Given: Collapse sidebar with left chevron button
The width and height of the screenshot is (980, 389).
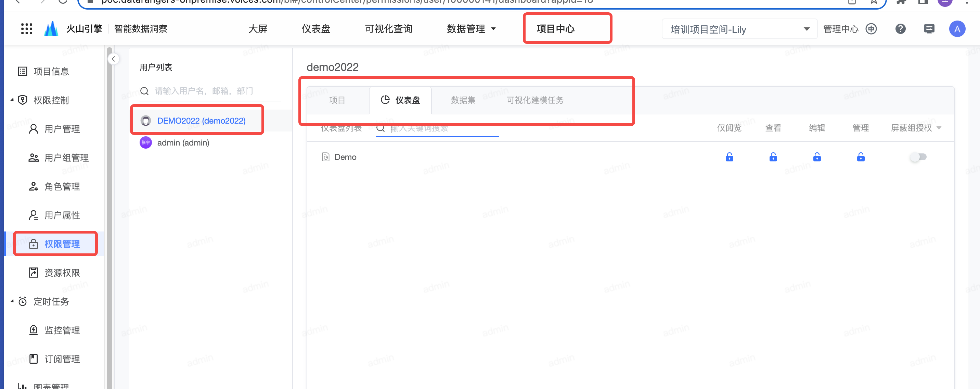Looking at the screenshot, I should pos(113,59).
